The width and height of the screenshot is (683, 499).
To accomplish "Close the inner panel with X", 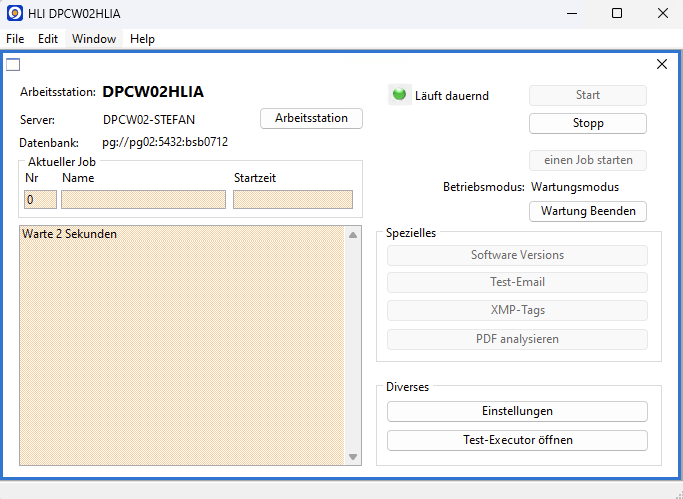I will coord(661,64).
